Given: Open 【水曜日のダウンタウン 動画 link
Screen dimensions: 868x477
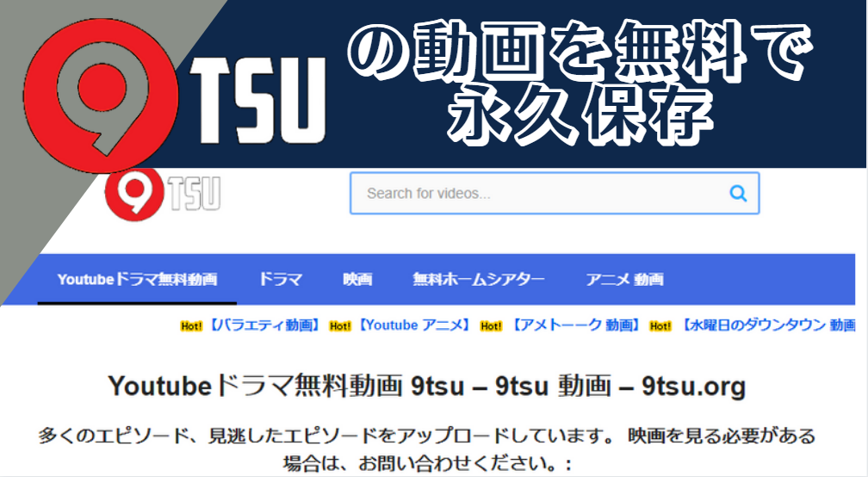Looking at the screenshot, I should pyautogui.click(x=766, y=325).
